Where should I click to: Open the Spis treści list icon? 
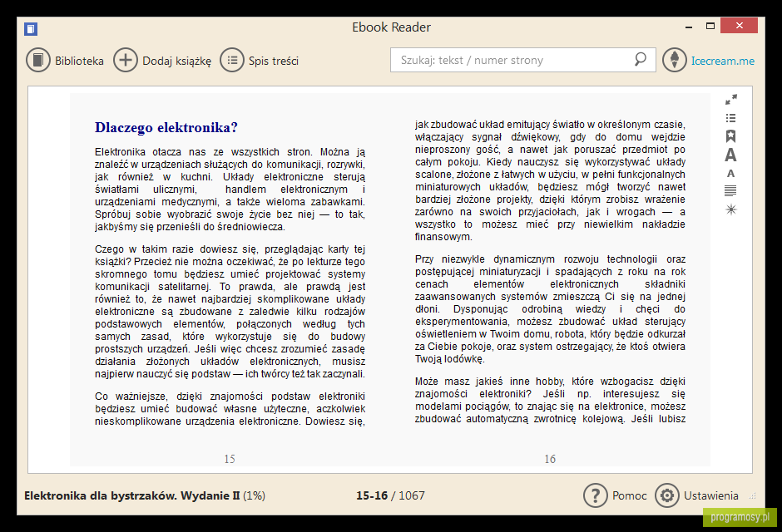232,61
